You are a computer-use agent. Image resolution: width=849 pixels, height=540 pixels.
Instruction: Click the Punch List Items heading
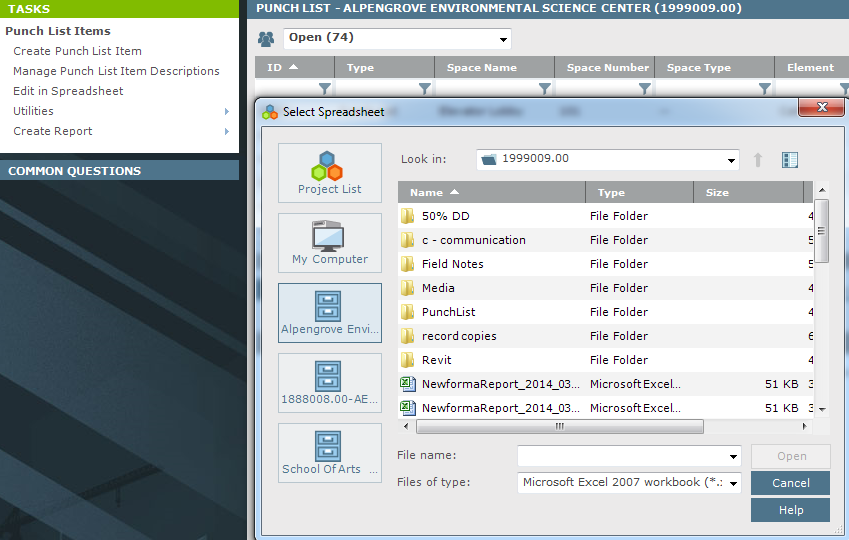58,31
